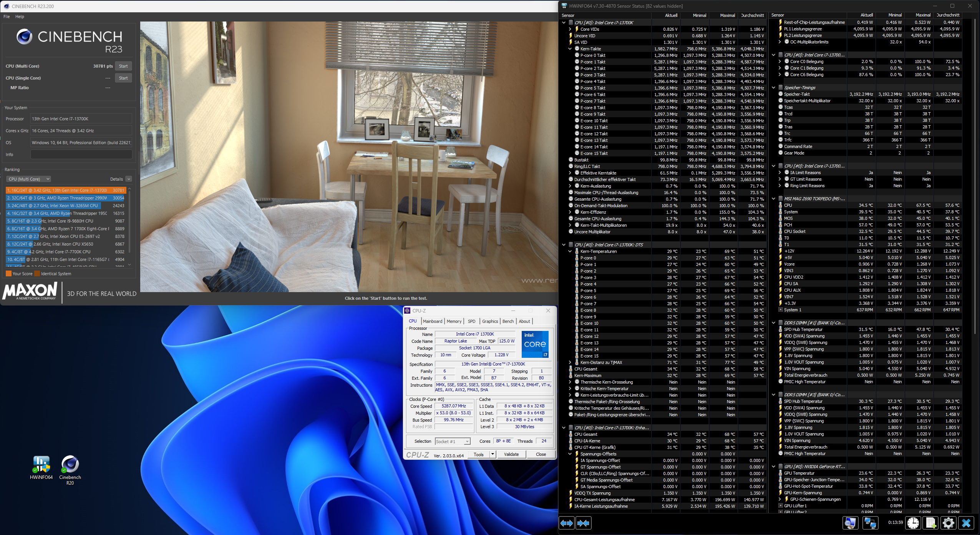This screenshot has width=980, height=535.
Task: Open HWiNFO summary monitor icon
Action: 850,523
